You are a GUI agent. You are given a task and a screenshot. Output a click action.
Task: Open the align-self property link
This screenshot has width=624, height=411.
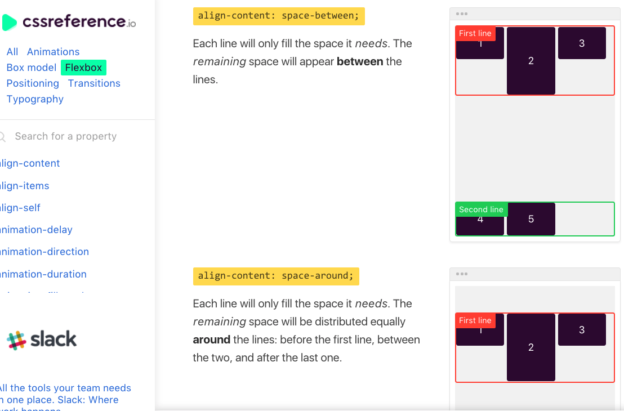(20, 208)
